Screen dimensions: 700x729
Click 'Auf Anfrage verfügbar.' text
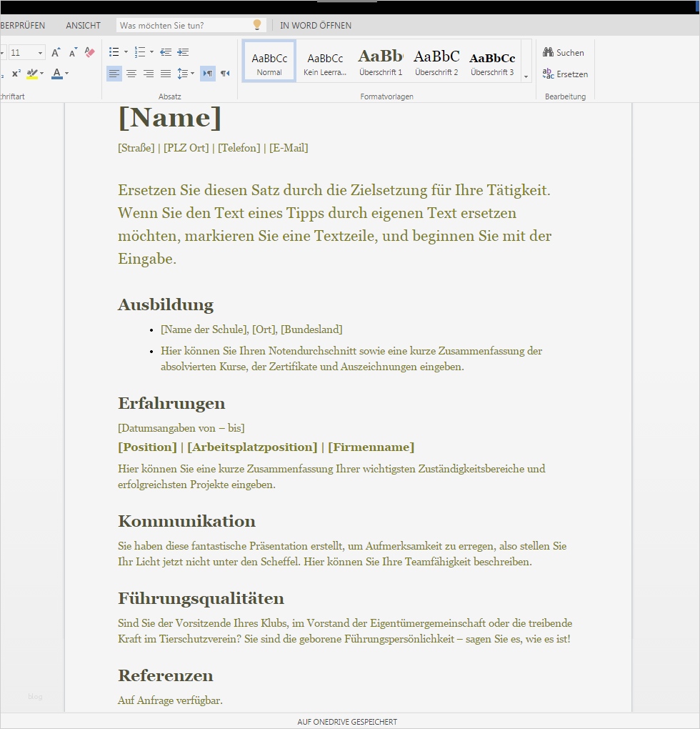(170, 700)
